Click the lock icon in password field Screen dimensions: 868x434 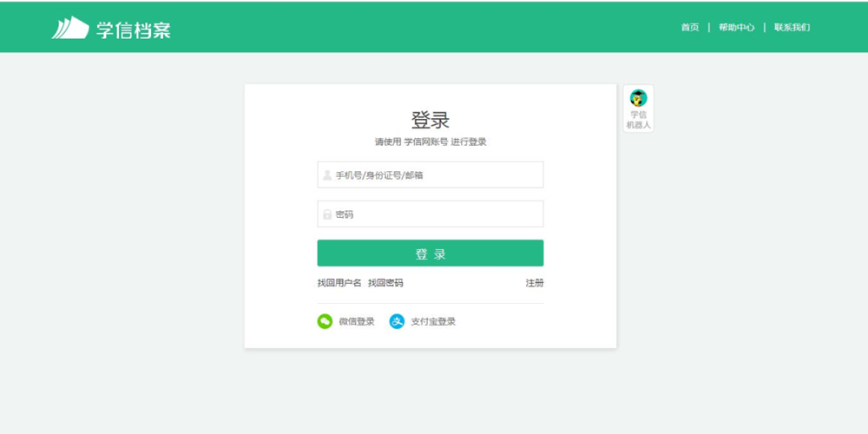pyautogui.click(x=327, y=214)
